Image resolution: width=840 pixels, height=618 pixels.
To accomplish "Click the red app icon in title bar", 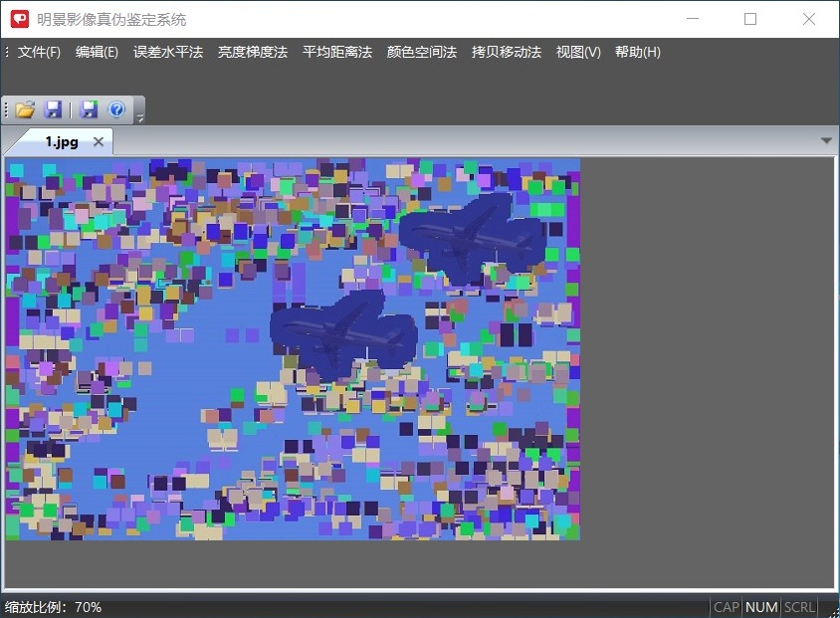I will click(20, 19).
